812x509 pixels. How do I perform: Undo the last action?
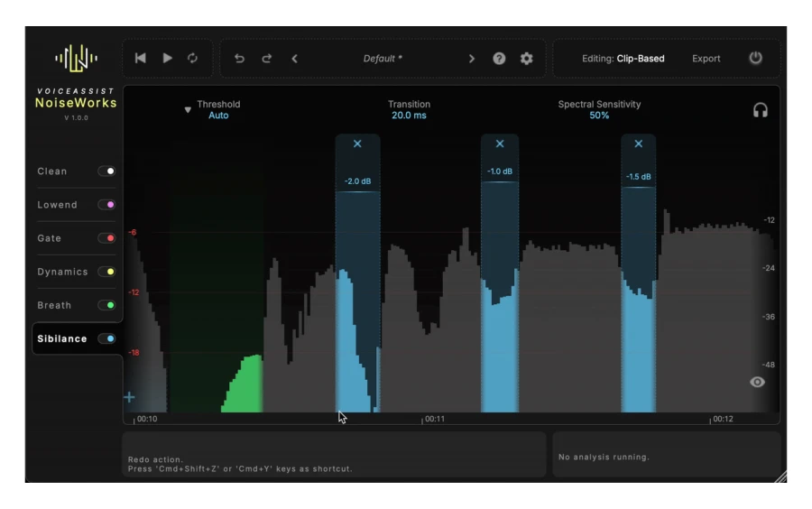pyautogui.click(x=239, y=59)
